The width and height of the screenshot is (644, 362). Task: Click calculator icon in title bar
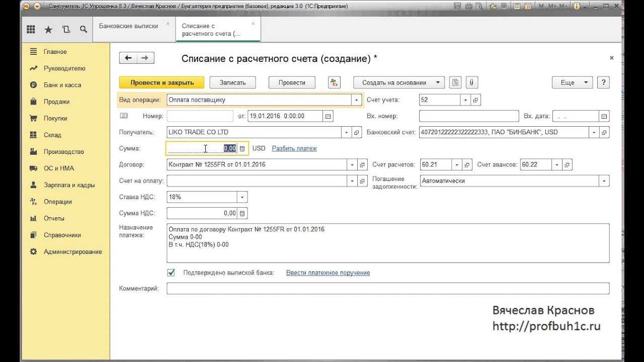click(518, 7)
